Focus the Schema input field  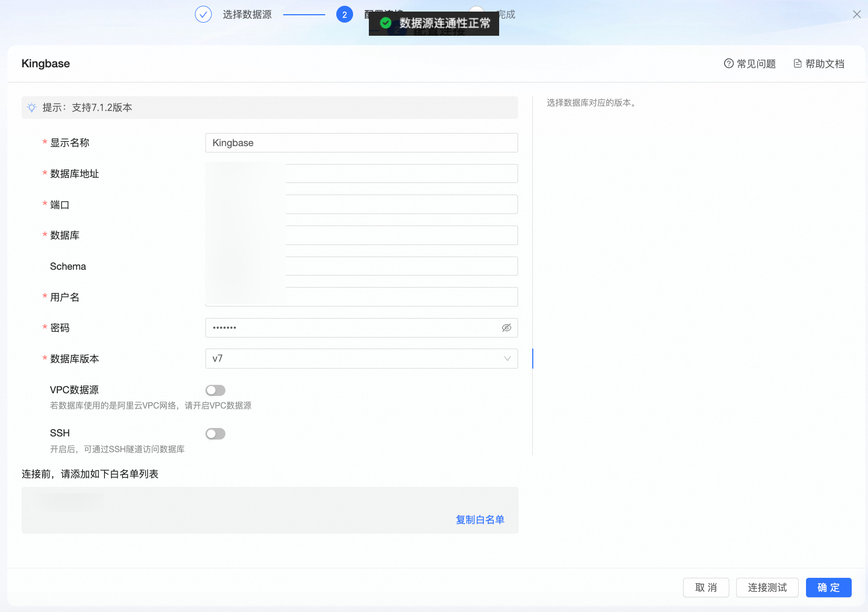pos(361,266)
